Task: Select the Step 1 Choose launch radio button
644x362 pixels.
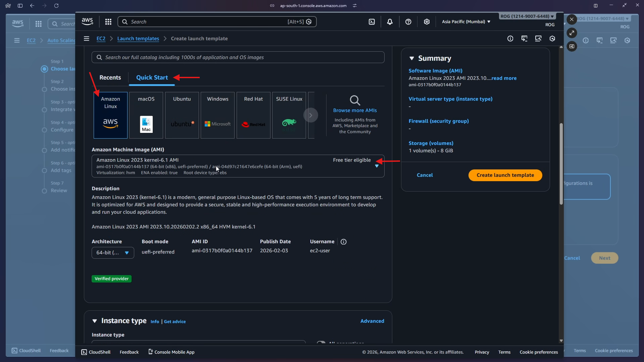Action: [44, 69]
